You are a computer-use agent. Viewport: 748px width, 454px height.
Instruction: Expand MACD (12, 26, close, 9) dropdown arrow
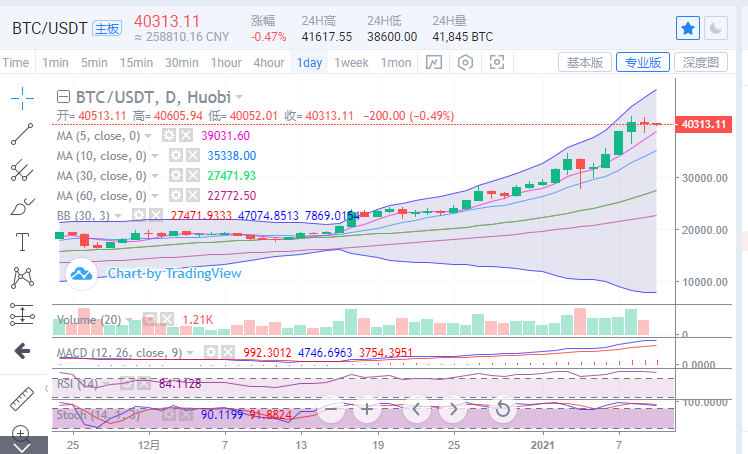point(190,353)
